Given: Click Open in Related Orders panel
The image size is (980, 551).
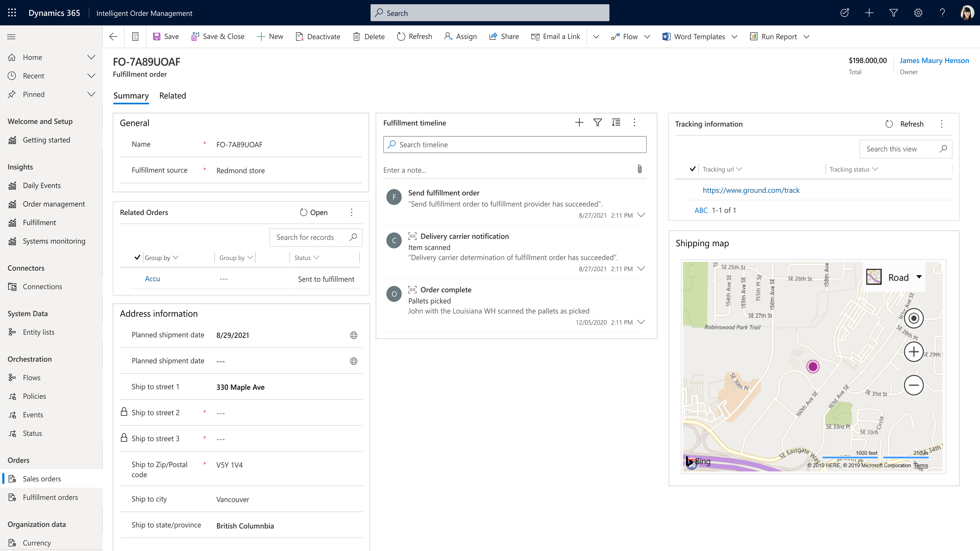Looking at the screenshot, I should pos(313,212).
